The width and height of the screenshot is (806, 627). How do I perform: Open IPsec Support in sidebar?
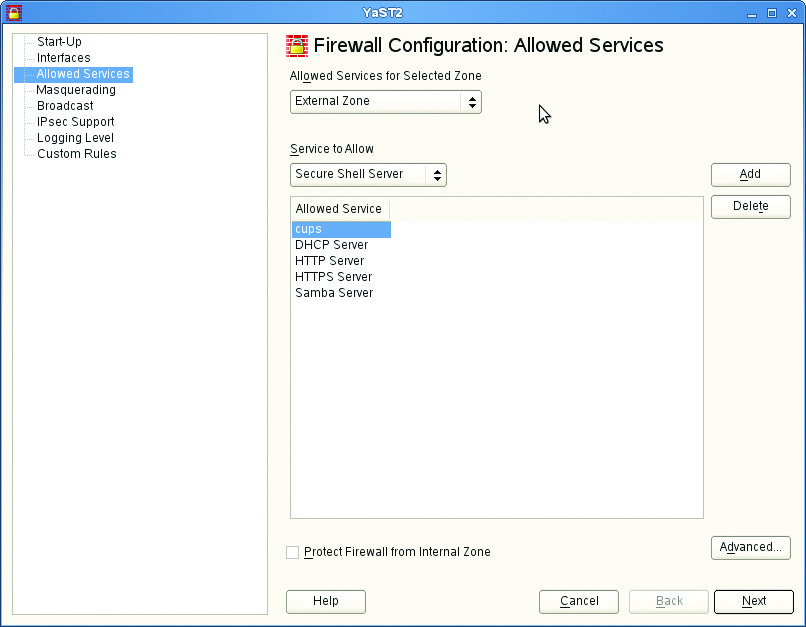pos(75,122)
